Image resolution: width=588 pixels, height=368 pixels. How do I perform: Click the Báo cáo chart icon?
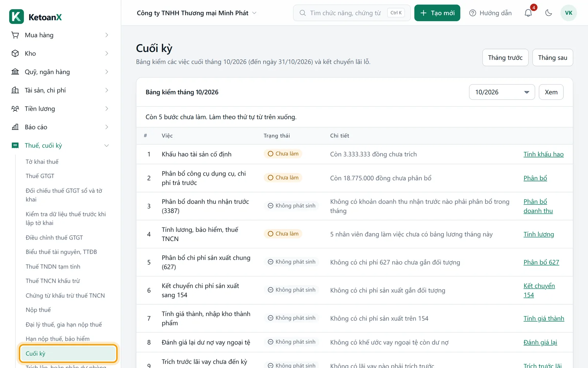click(x=15, y=127)
